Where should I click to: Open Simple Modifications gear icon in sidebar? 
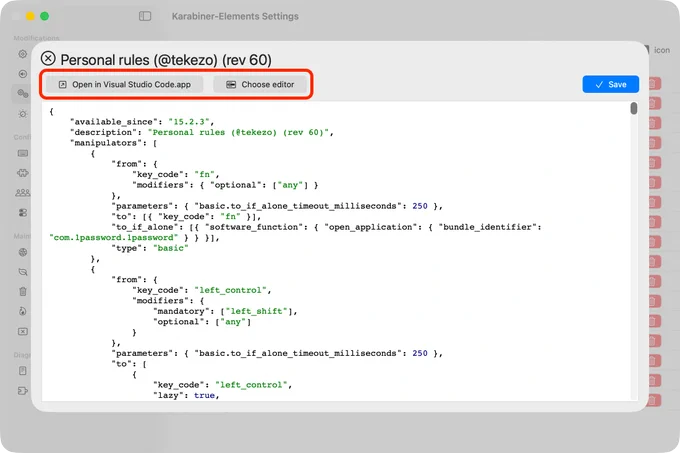pos(23,54)
